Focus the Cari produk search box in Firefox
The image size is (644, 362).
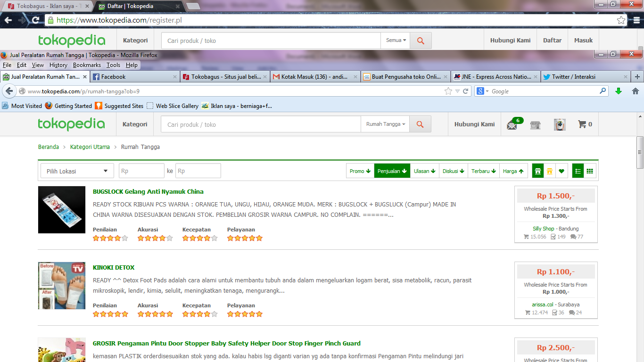(x=261, y=124)
